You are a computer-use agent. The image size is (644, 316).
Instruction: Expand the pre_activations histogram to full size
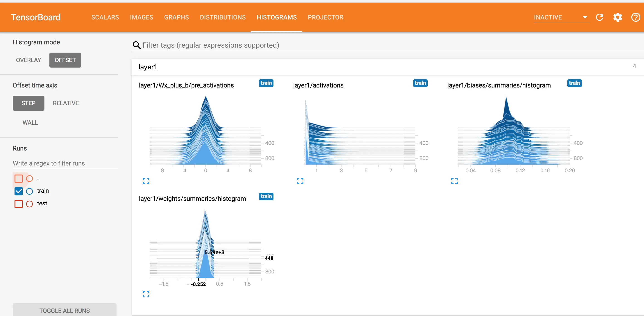(x=146, y=181)
